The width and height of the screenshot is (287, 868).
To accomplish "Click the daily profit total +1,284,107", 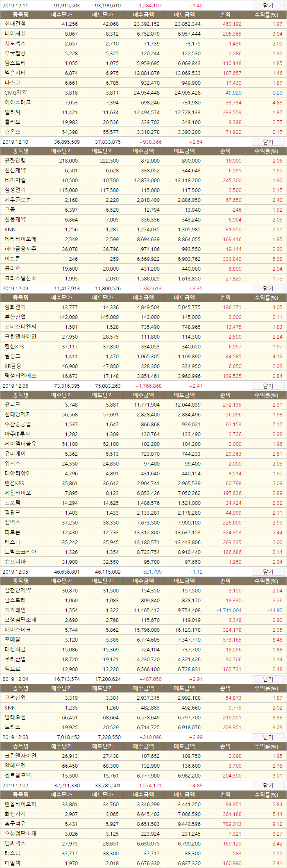I will click(148, 6).
